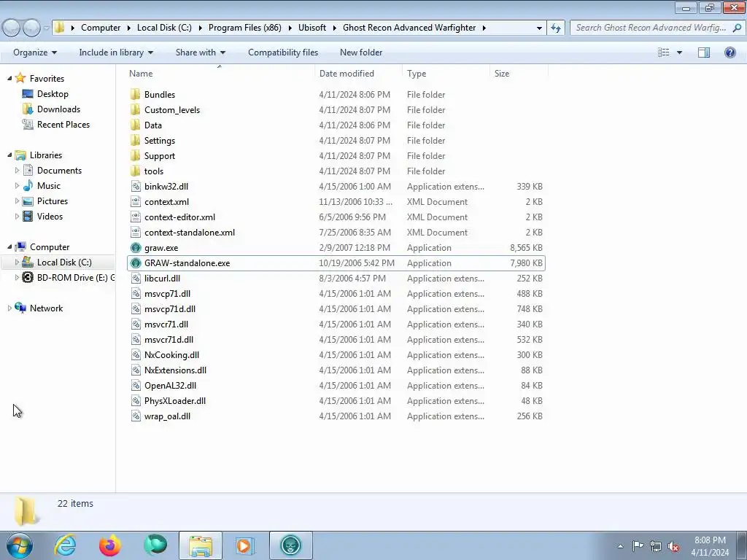Open the Organize dropdown menu

pyautogui.click(x=35, y=52)
